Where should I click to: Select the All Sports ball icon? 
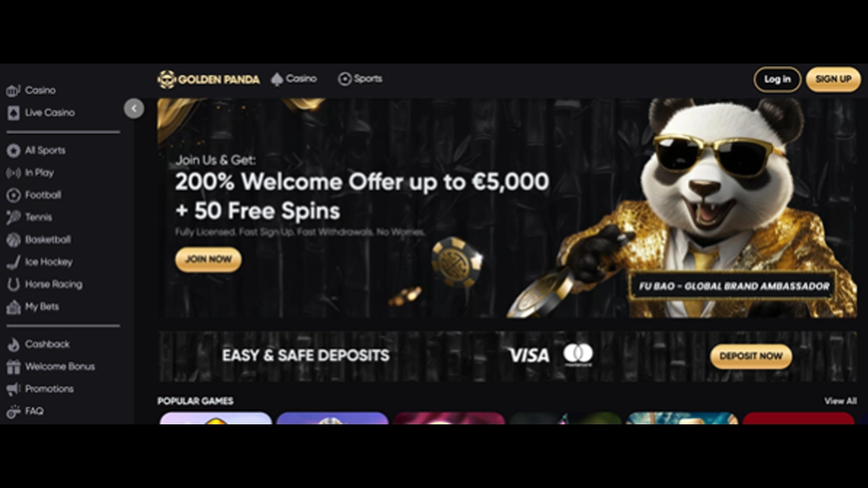point(13,150)
